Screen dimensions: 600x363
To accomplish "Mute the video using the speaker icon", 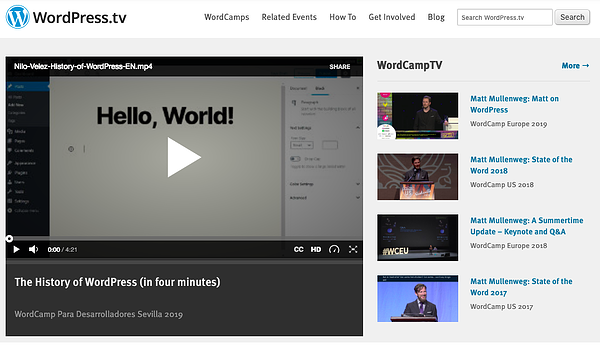I will [34, 249].
